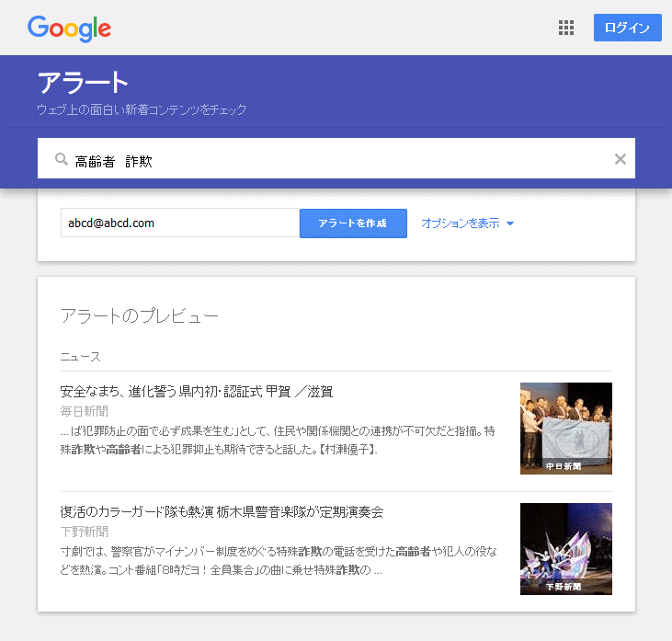Click the 下野新聞 article thumbnail
Image resolution: width=672 pixels, height=641 pixels.
tap(566, 549)
